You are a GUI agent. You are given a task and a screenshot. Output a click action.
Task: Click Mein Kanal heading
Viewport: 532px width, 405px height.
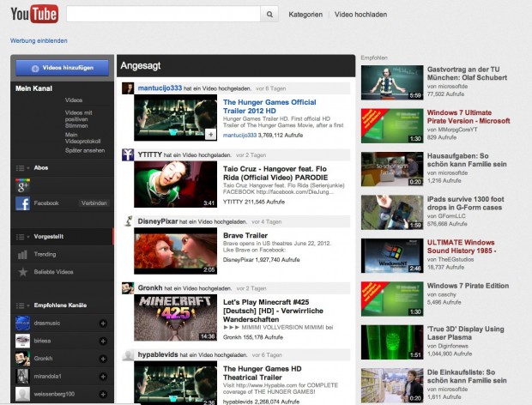tap(34, 88)
